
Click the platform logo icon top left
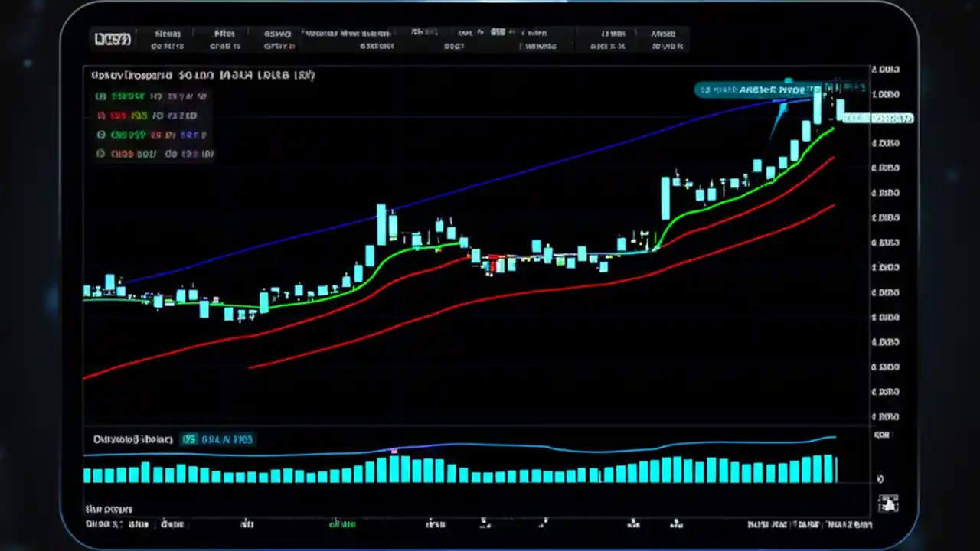pyautogui.click(x=113, y=38)
